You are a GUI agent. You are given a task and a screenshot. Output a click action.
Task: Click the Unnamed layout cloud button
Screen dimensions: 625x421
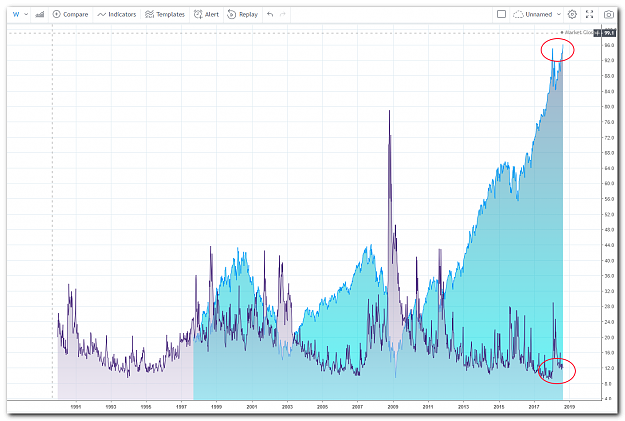point(533,14)
